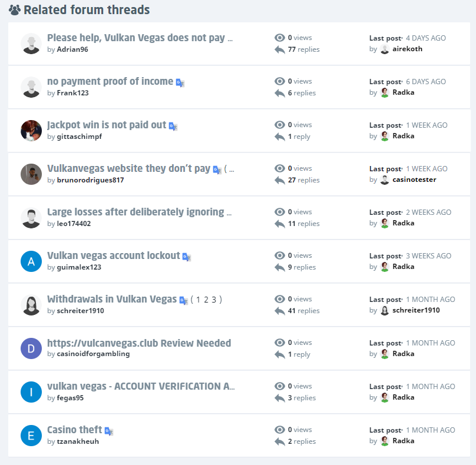476x465 pixels.
Task: Click the 'I' avatar of fegas95
Action: coord(31,392)
